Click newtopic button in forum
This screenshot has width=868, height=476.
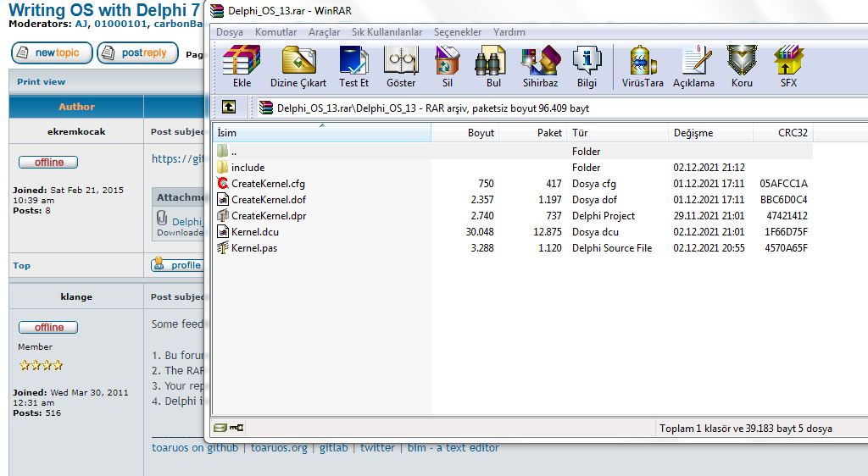(52, 53)
